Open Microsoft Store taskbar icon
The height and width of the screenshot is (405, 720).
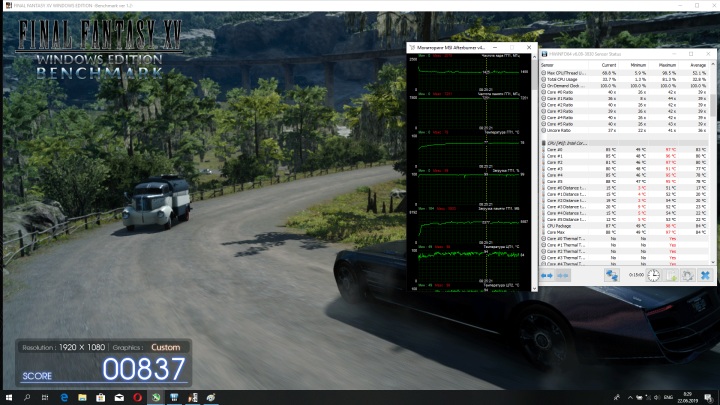[101, 398]
